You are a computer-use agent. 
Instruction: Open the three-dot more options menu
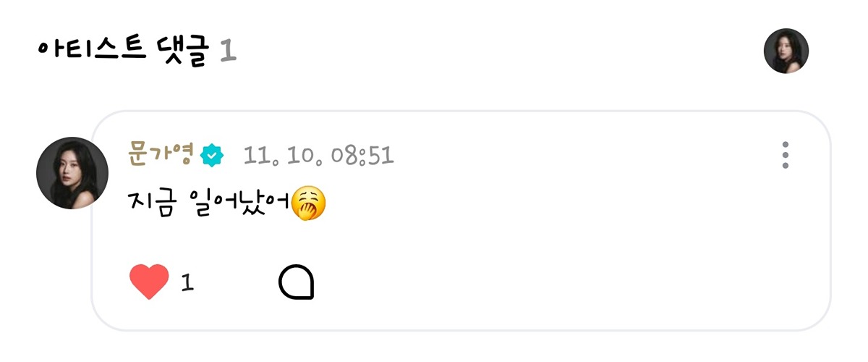click(x=786, y=155)
